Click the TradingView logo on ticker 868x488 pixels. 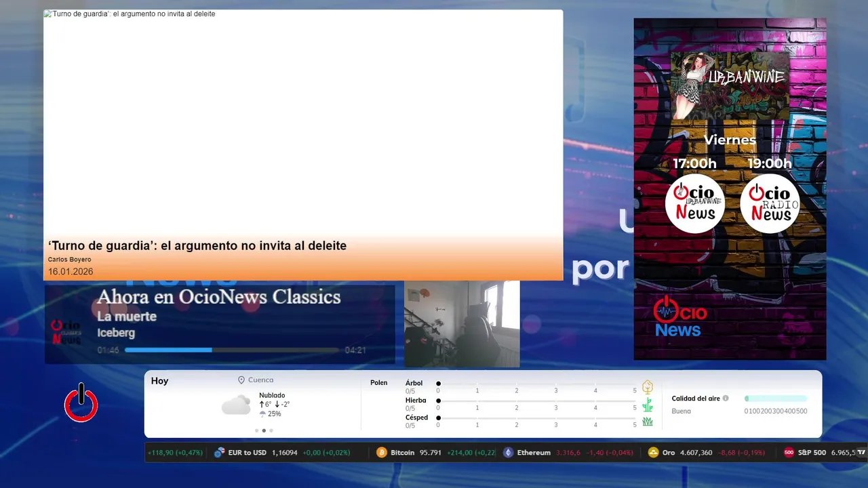pyautogui.click(x=861, y=452)
